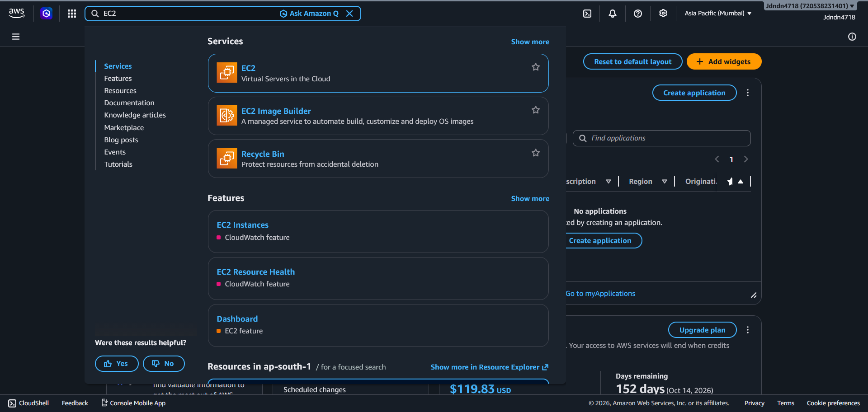The height and width of the screenshot is (412, 868).
Task: Select the Services search category
Action: coord(118,66)
